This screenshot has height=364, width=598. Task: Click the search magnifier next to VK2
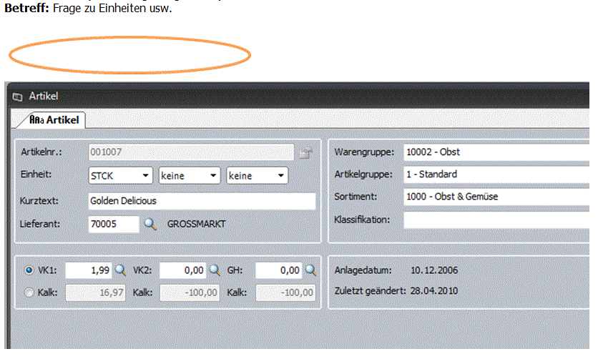[214, 270]
